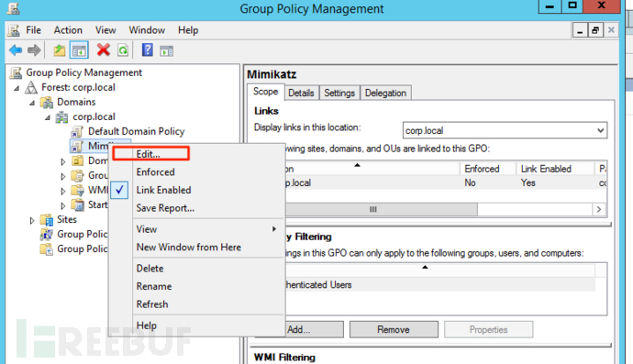Click the red Delete X toolbar icon
Viewport: 633px width, 364px height.
tap(104, 50)
